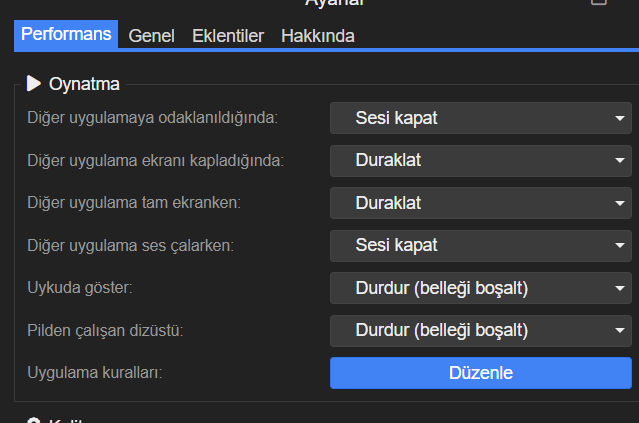Expand the 'Diğer uygulama ses çalarken' dropdown

(480, 245)
